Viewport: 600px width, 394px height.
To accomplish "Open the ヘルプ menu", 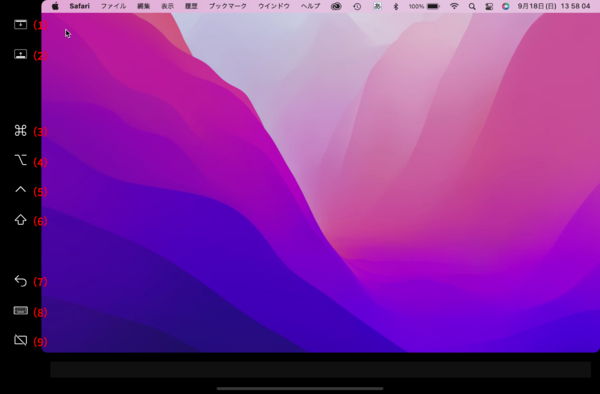I will [310, 6].
